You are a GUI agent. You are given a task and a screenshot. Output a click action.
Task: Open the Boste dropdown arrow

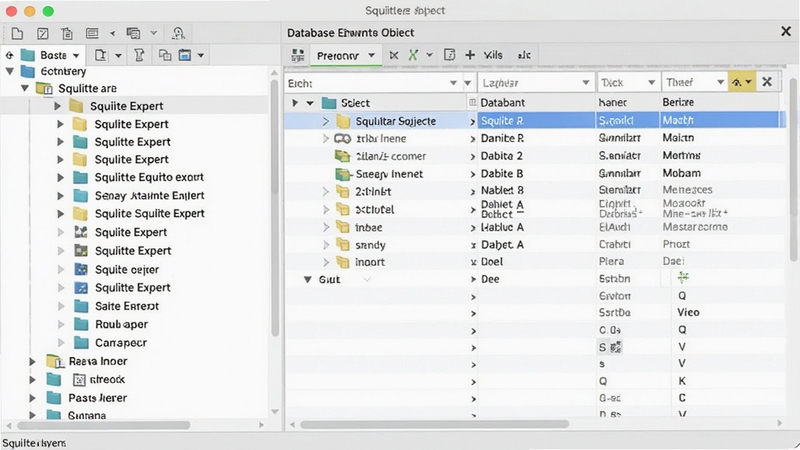(76, 56)
